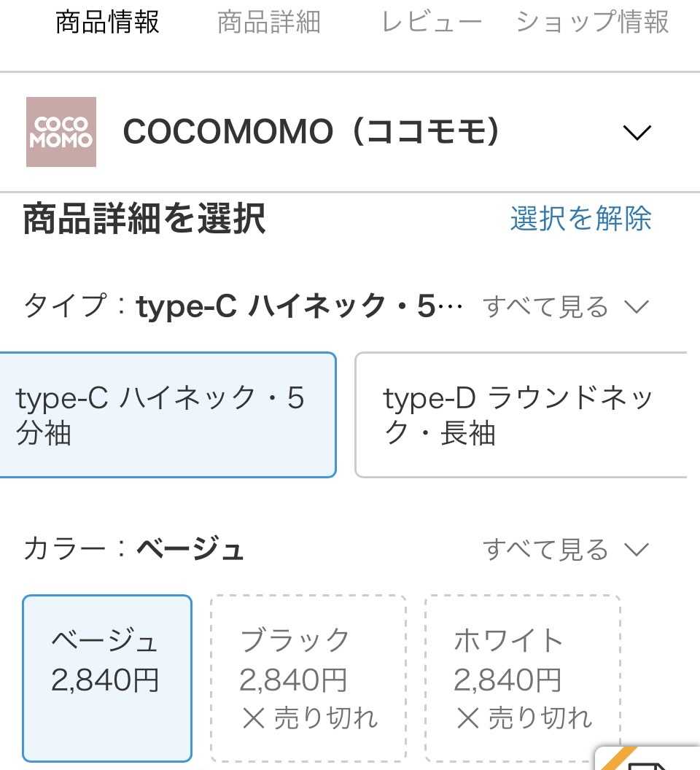Image resolution: width=700 pixels, height=770 pixels.
Task: Open the COCOMOMO（ココモモ）shop name
Action: coord(312,133)
